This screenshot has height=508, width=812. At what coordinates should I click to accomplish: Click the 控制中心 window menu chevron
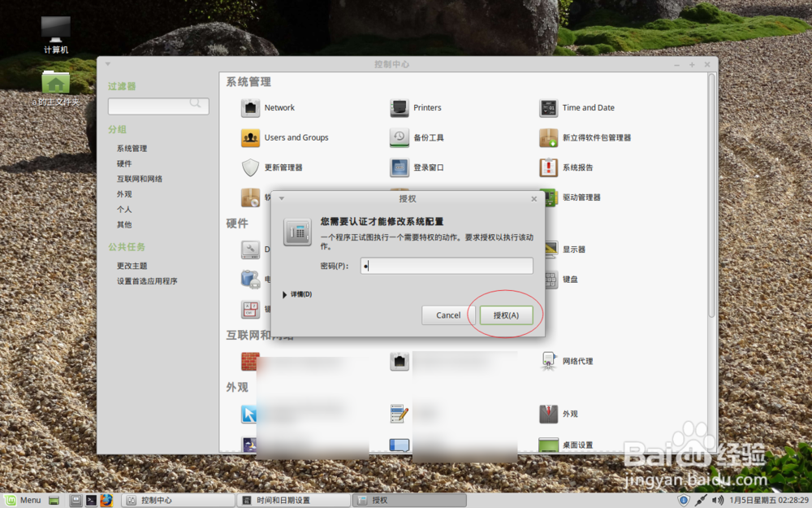coord(106,63)
